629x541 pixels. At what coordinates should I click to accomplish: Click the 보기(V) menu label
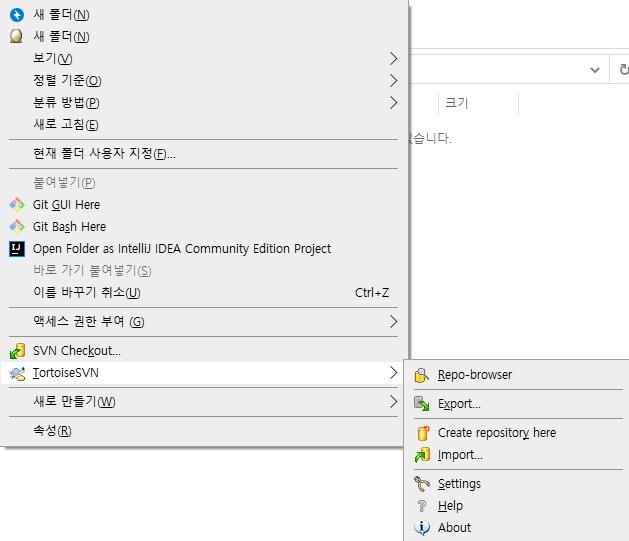click(x=53, y=59)
